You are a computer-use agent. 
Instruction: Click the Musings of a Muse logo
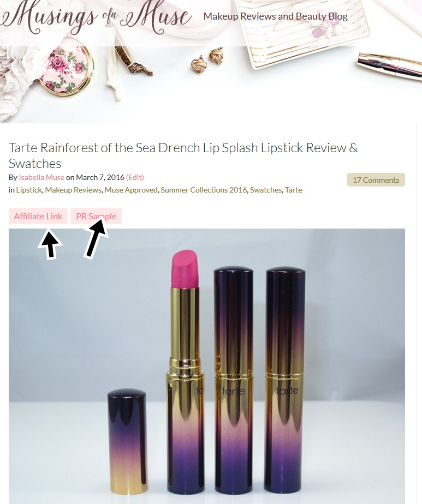[x=96, y=17]
